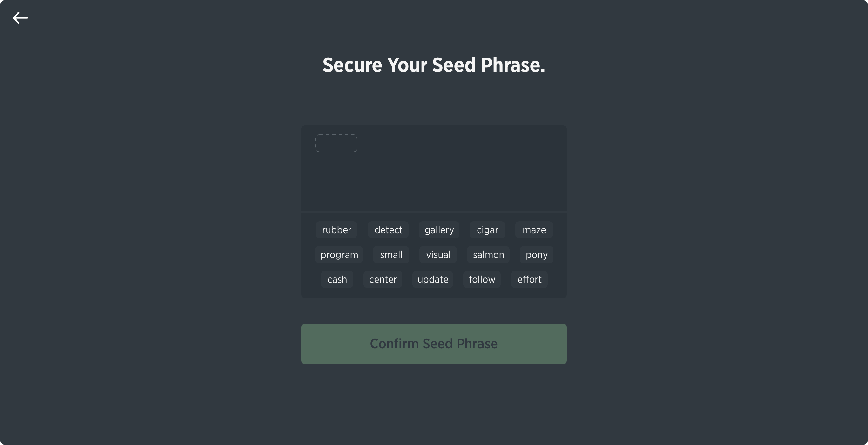
Task: Select the word 'gallery' from options
Action: 439,229
